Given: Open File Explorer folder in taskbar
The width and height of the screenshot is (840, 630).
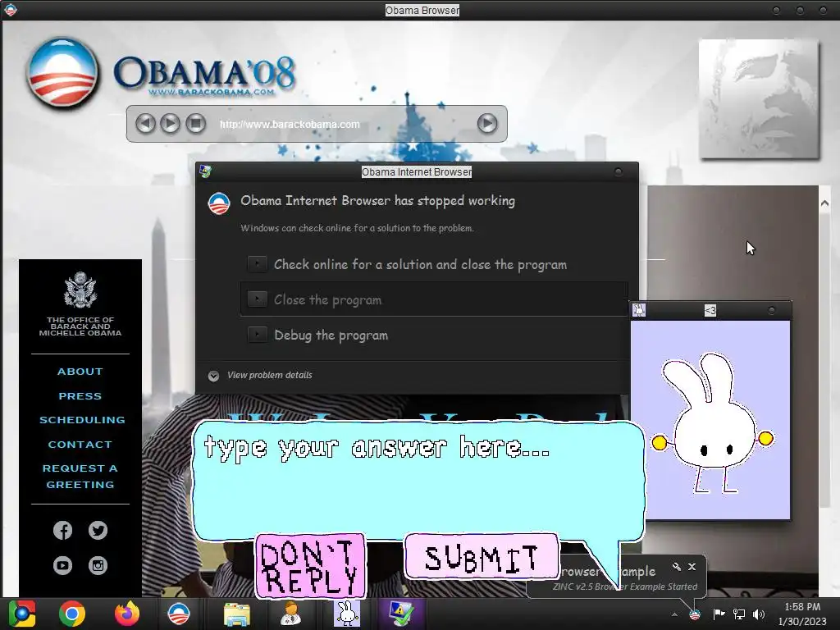Looking at the screenshot, I should pos(236,614).
